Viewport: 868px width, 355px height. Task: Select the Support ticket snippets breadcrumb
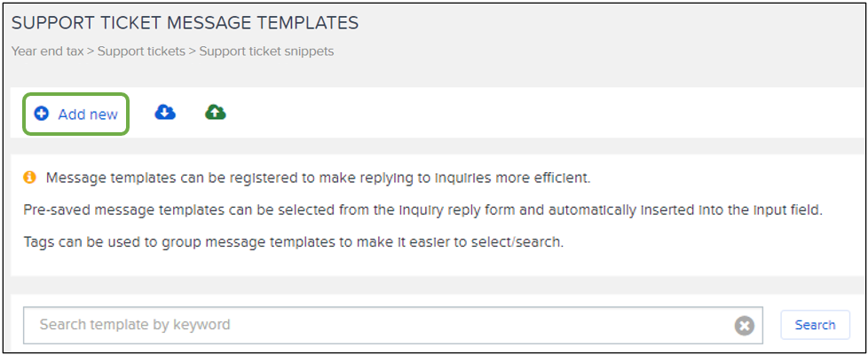pyautogui.click(x=266, y=51)
